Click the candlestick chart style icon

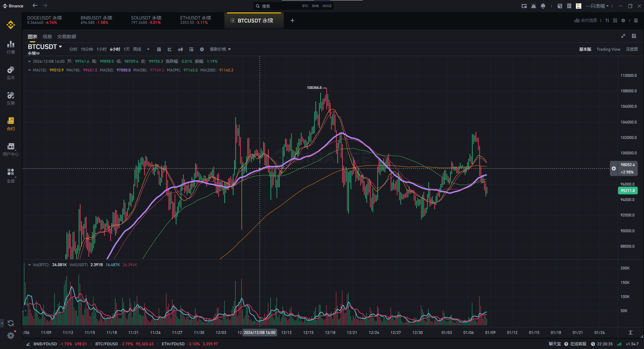tap(180, 49)
